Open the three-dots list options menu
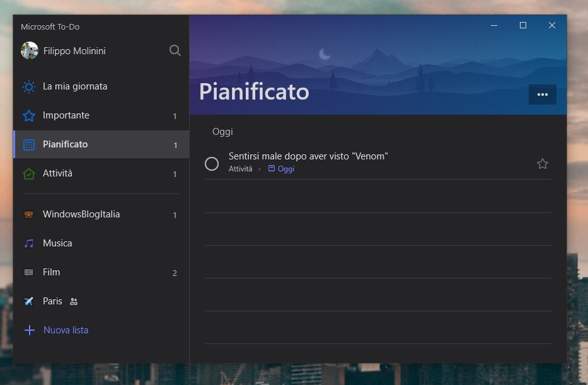 pyautogui.click(x=542, y=95)
